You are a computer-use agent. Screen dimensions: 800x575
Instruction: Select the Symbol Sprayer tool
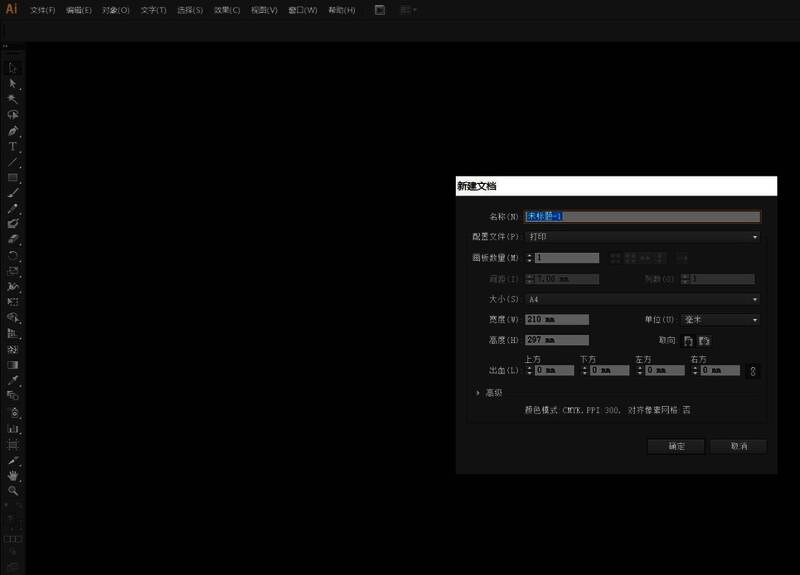tap(13, 413)
